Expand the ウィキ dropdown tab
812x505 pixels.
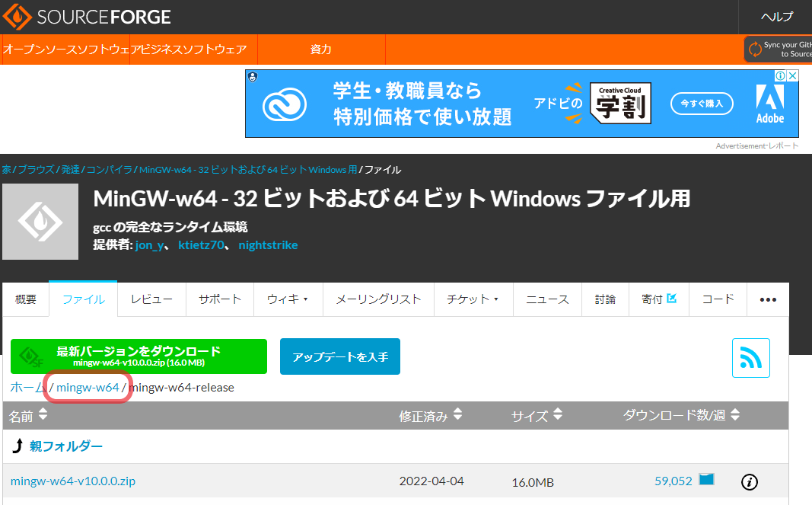(288, 299)
